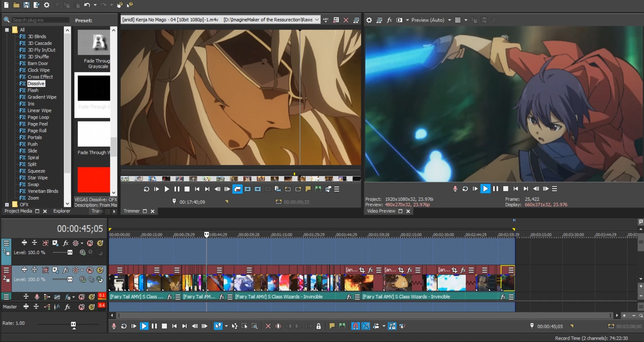
Task: Choose Zoom Edit tool in timeline toolbar
Action: 255,326
